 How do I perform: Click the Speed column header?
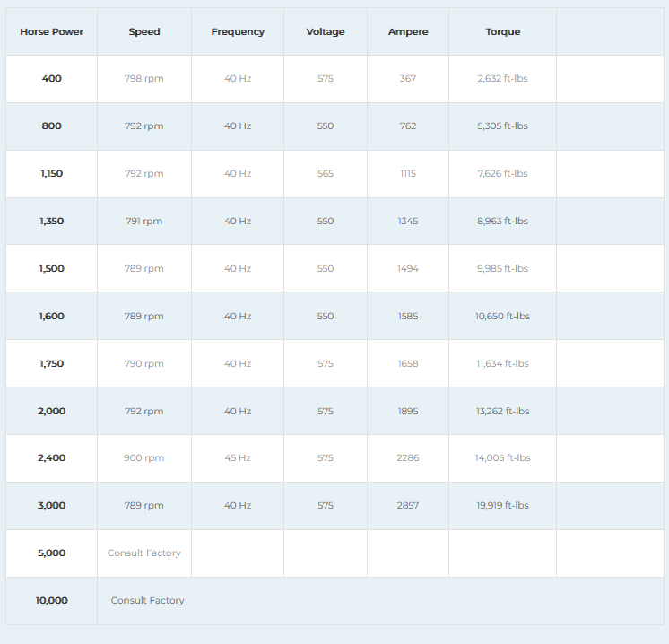click(x=143, y=31)
